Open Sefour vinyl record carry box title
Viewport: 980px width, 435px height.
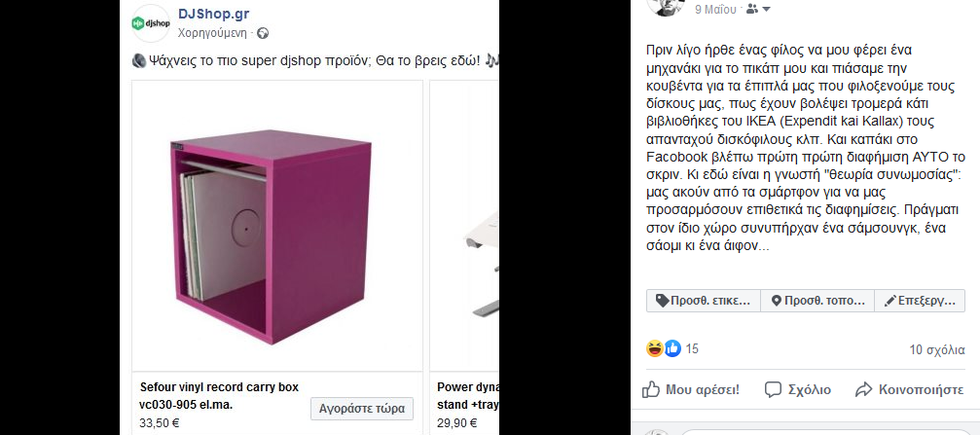tap(219, 396)
